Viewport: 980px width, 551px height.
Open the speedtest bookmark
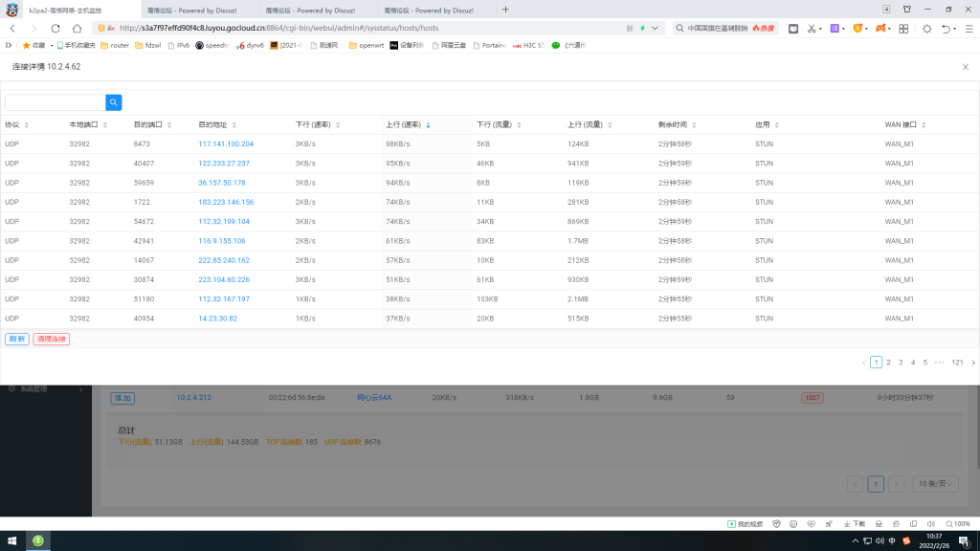pyautogui.click(x=212, y=46)
